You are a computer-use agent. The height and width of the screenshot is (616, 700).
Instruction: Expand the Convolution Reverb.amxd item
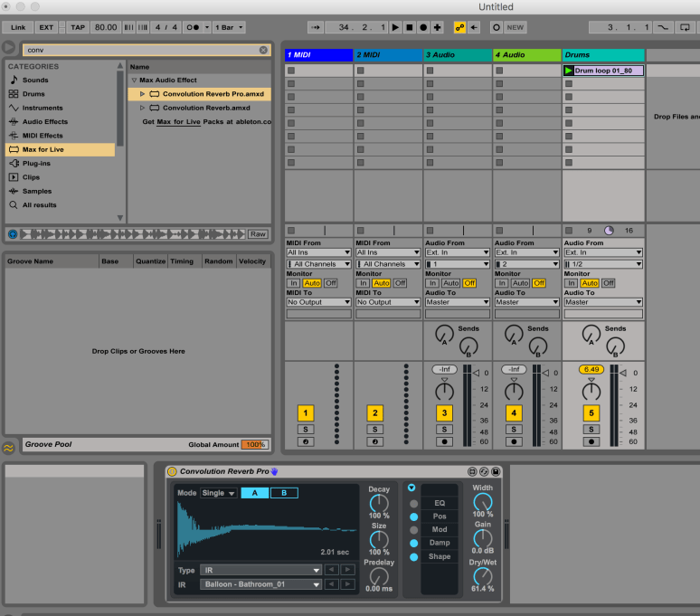[x=142, y=108]
